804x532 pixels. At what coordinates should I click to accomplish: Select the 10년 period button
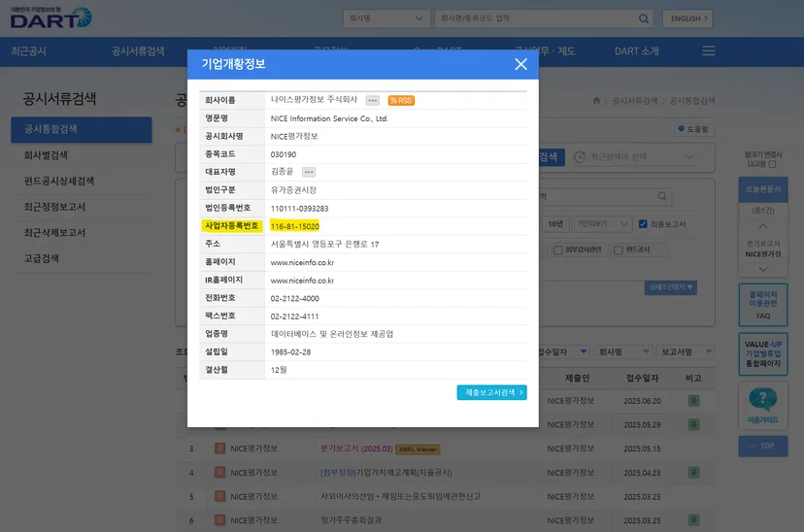tap(554, 224)
